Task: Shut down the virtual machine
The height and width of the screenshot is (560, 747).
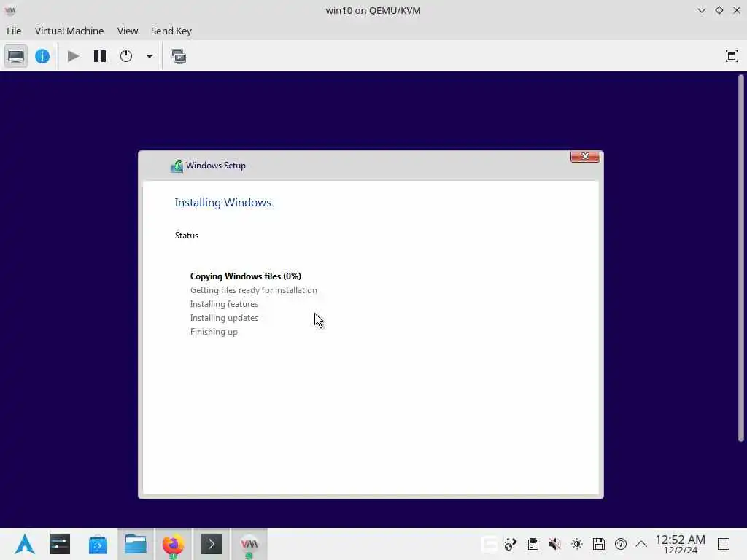Action: tap(126, 56)
